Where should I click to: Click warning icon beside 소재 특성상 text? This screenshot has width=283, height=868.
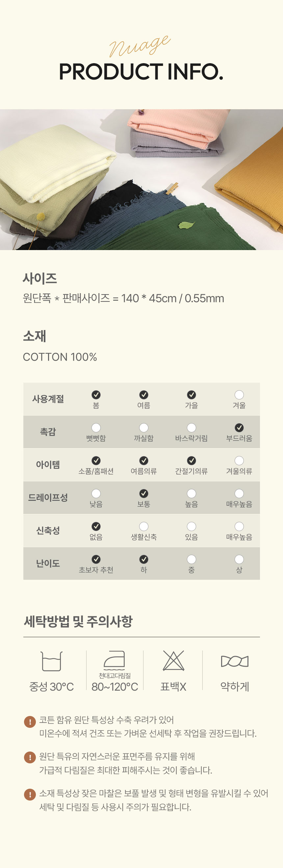30,795
